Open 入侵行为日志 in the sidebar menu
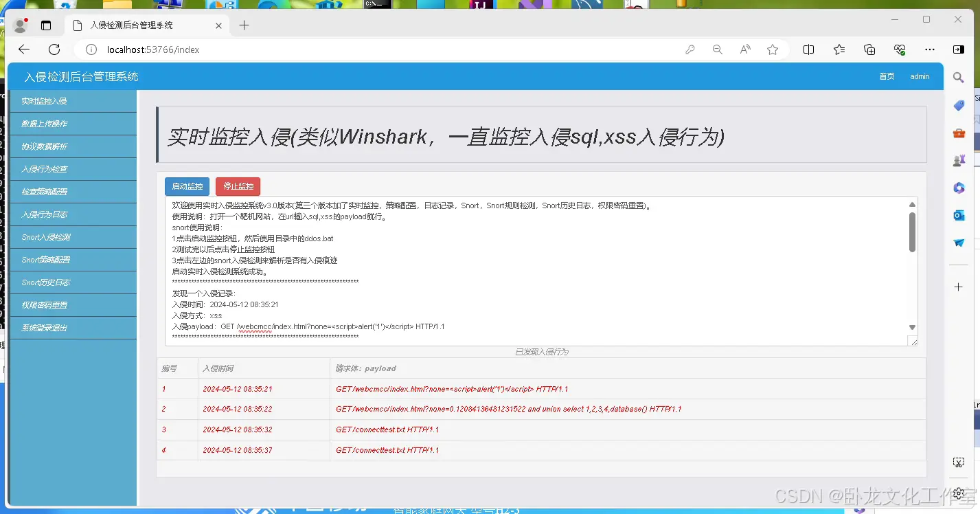This screenshot has width=980, height=514. (73, 214)
